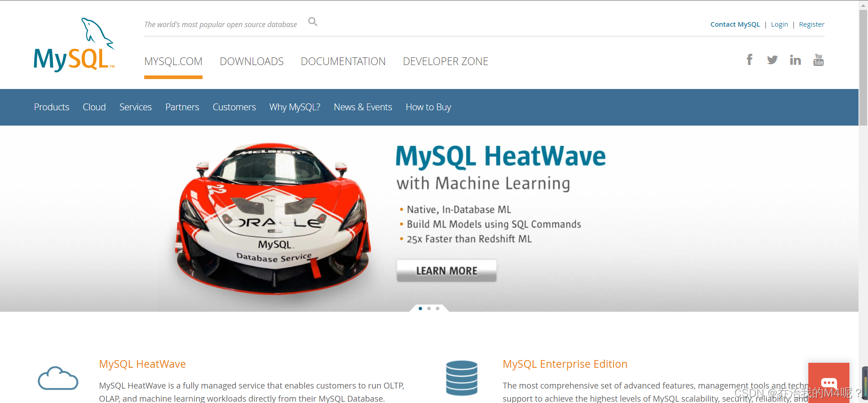
Task: Click the MySQL dolphin logo
Action: (x=74, y=44)
